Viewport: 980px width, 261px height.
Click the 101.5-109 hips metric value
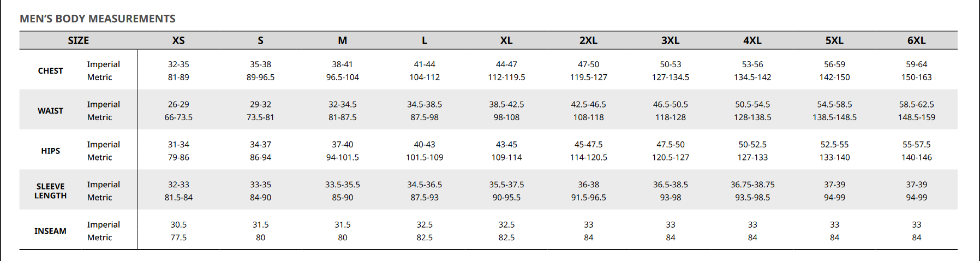click(x=425, y=157)
